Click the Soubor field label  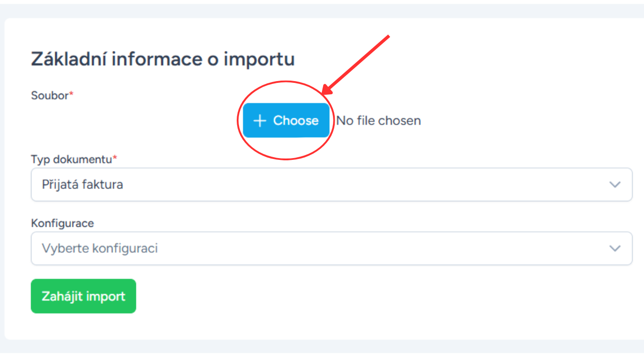pos(50,96)
